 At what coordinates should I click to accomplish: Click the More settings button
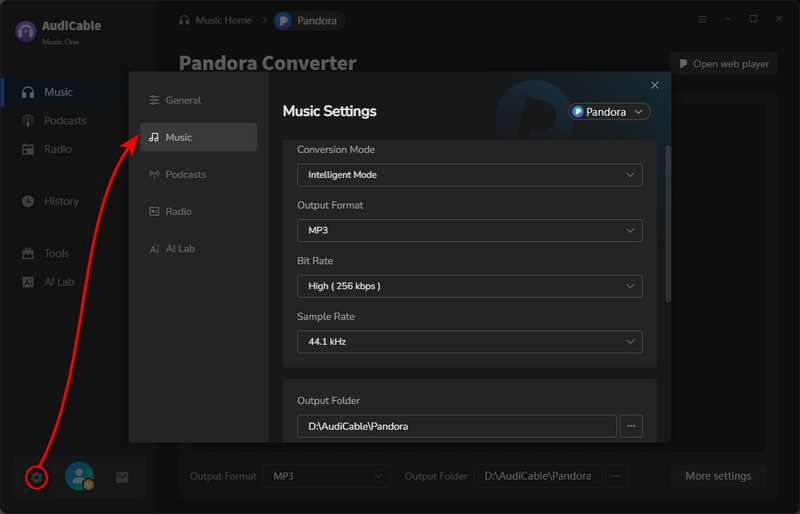coord(718,476)
